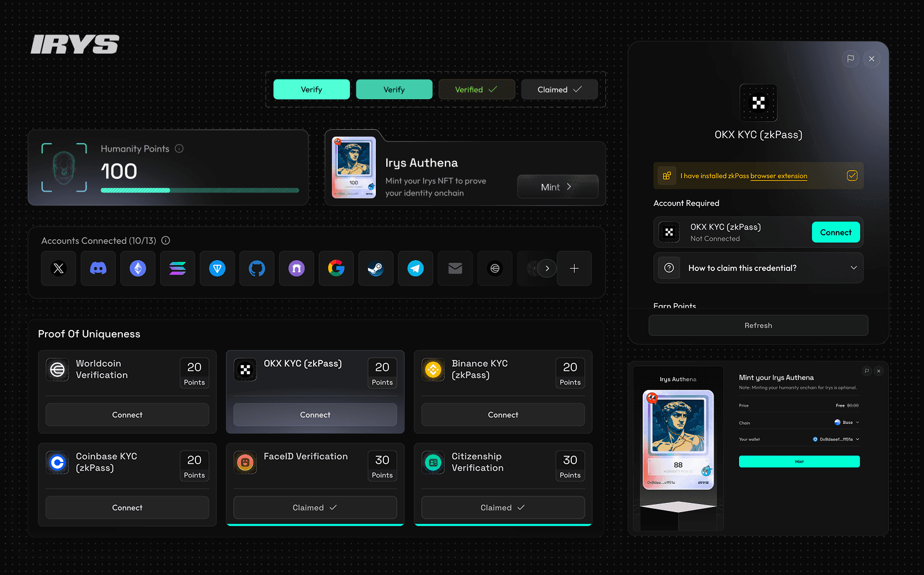The image size is (924, 575).
Task: Click the flag icon in Mint your Irys Authena panel
Action: click(x=866, y=371)
